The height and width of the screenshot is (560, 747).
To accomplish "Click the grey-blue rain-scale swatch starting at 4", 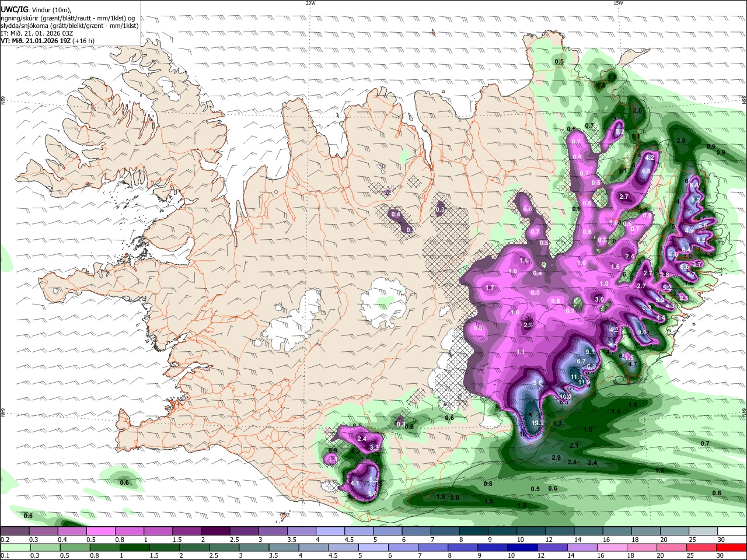I will tap(313, 547).
